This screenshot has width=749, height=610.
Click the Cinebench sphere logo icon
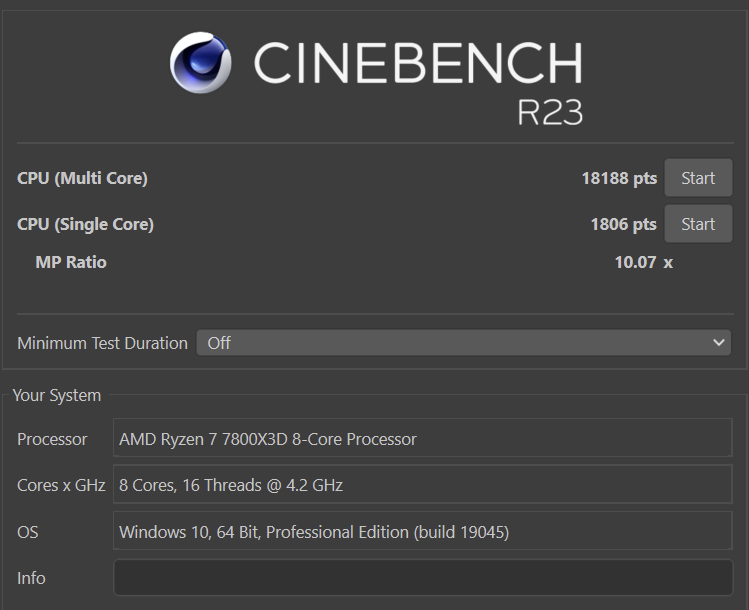[x=201, y=63]
